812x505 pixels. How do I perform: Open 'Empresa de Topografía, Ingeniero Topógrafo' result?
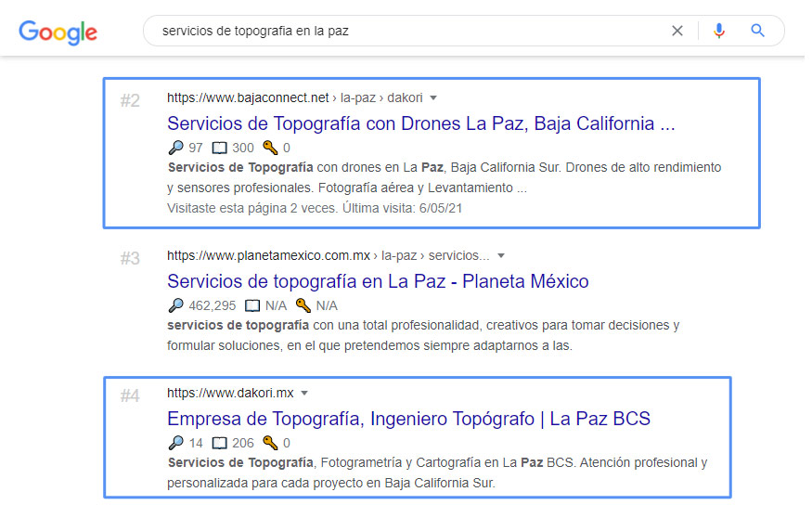[408, 419]
